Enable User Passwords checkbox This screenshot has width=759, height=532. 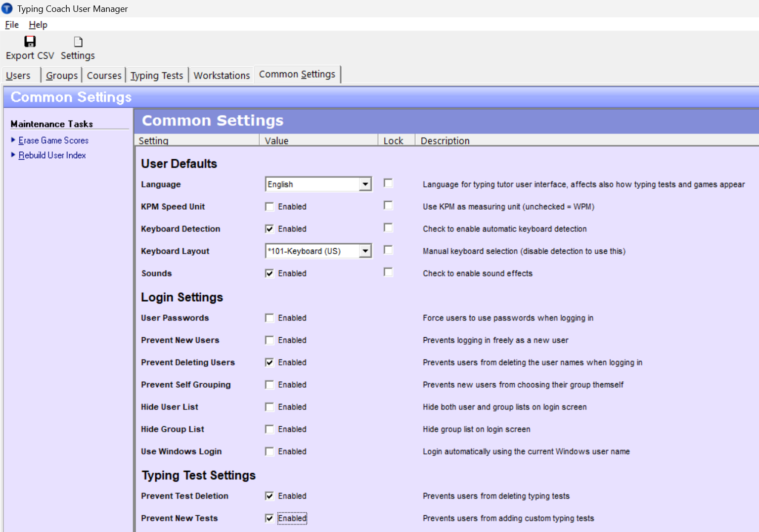coord(269,318)
